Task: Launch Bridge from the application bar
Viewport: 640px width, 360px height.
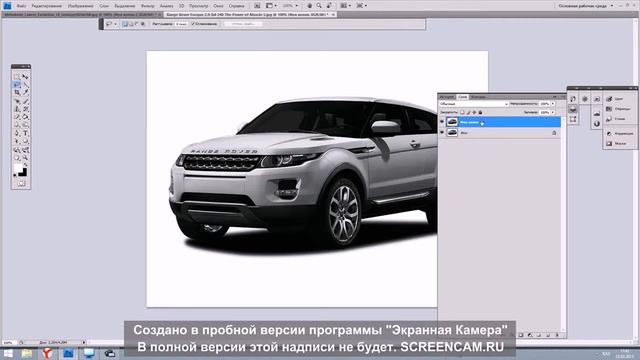Action: pos(257,6)
